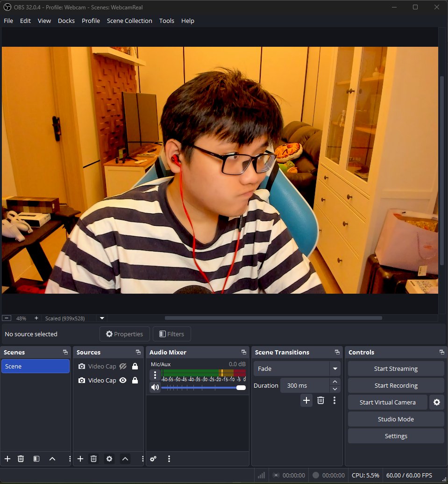Move the scene up

pyautogui.click(x=52, y=459)
